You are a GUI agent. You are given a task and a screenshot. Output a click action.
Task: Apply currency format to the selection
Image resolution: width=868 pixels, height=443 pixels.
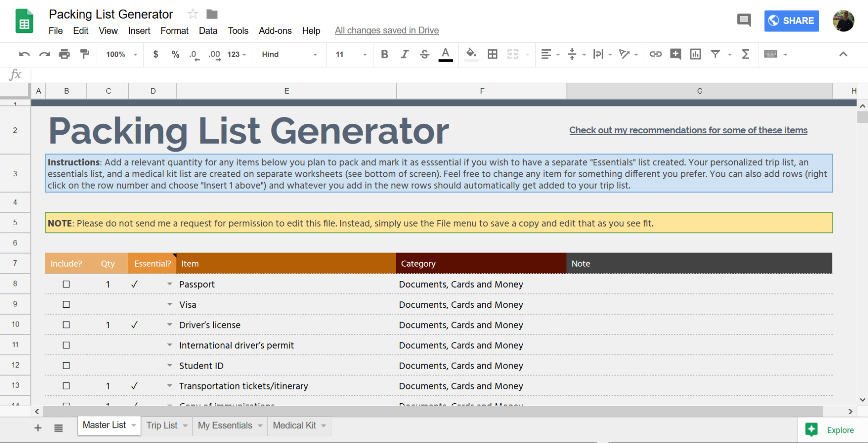155,54
